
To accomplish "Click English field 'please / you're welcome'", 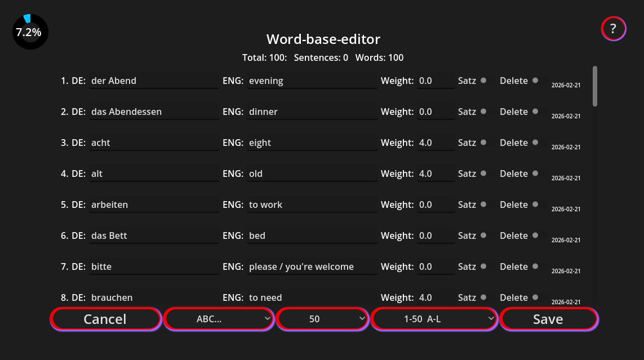I will (312, 266).
